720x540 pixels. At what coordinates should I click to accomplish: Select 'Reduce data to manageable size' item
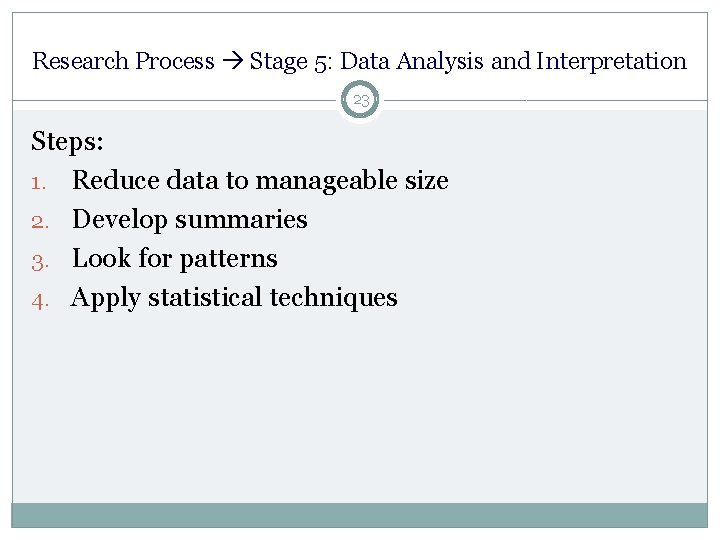click(260, 180)
